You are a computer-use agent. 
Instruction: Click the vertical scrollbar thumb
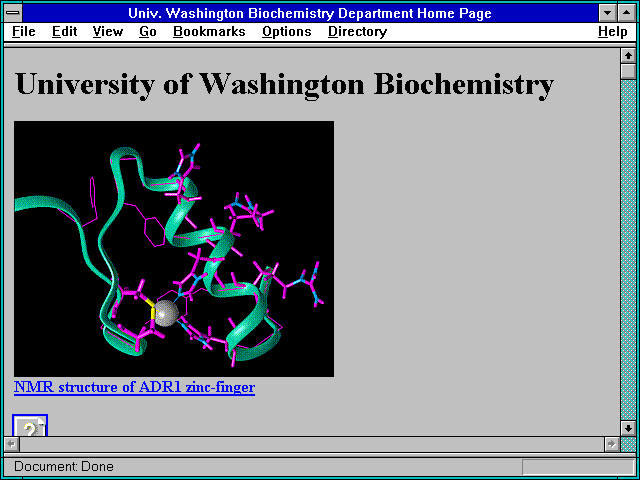click(628, 71)
